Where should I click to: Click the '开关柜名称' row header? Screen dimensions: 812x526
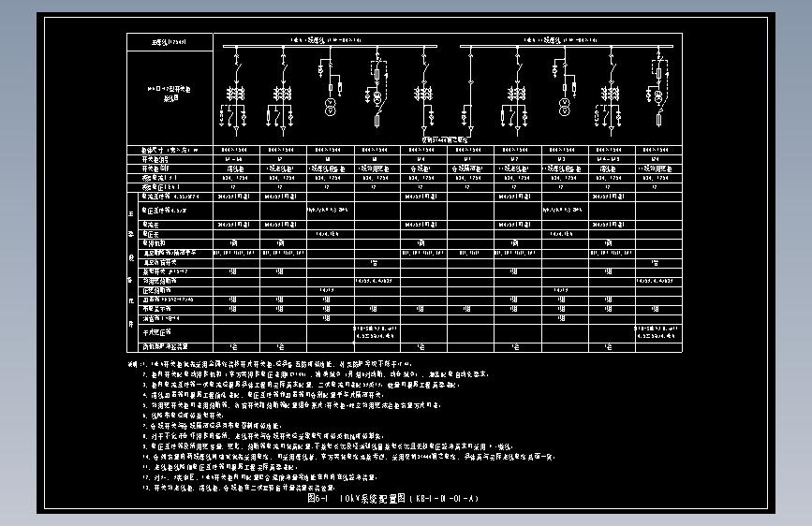pyautogui.click(x=155, y=168)
